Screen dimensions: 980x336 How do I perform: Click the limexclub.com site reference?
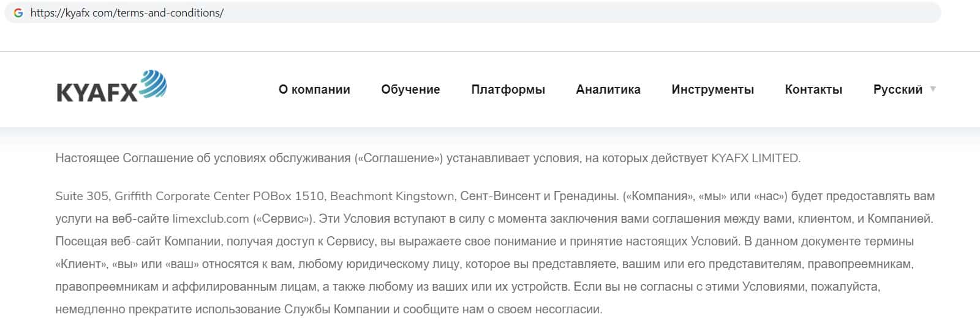[x=211, y=218]
